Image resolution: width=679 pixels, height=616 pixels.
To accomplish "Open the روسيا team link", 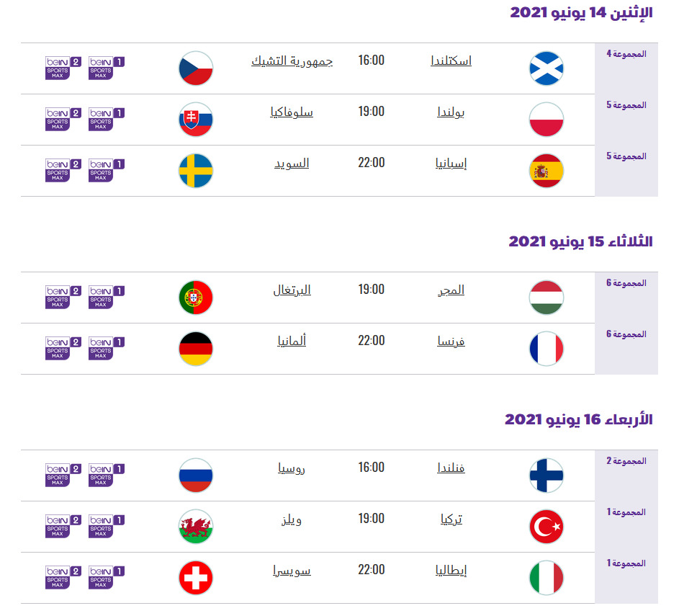I will tap(292, 468).
